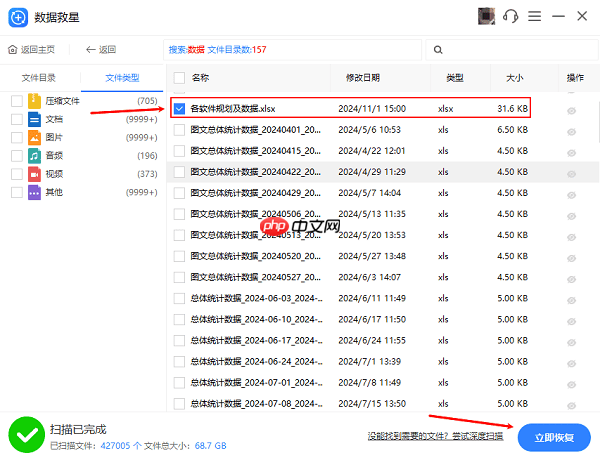
Task: Check the 文档 category checkbox
Action: coord(17,119)
